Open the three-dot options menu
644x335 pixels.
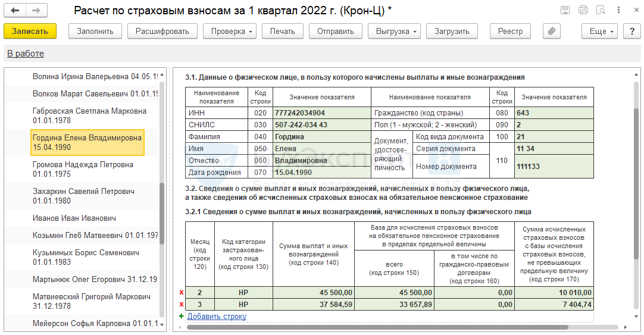(x=618, y=10)
